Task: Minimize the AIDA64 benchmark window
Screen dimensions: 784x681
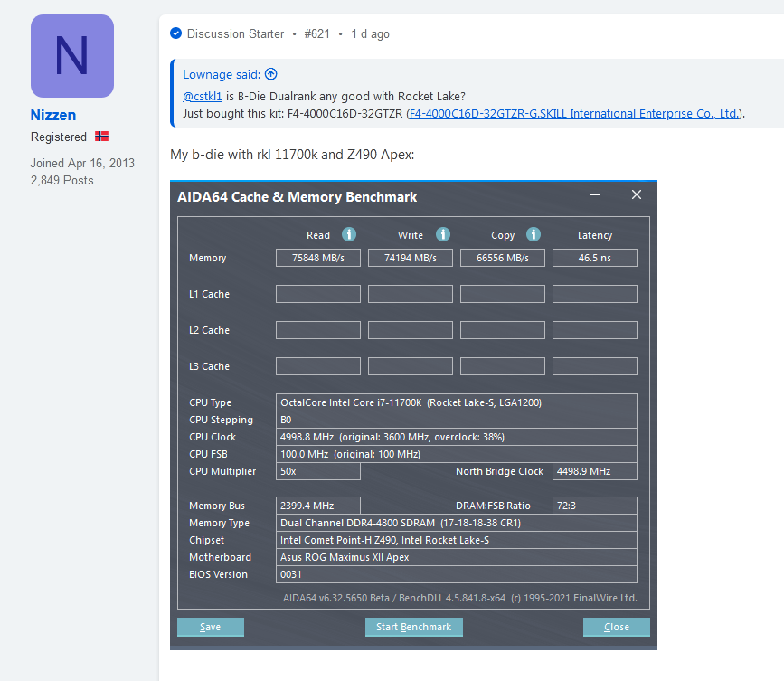Action: pyautogui.click(x=595, y=195)
